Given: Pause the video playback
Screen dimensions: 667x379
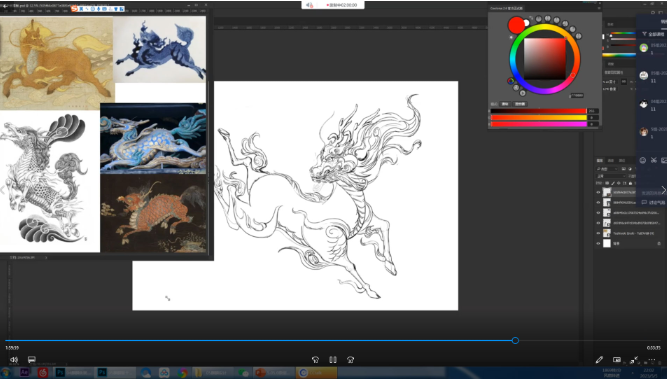Looking at the screenshot, I should [x=333, y=359].
